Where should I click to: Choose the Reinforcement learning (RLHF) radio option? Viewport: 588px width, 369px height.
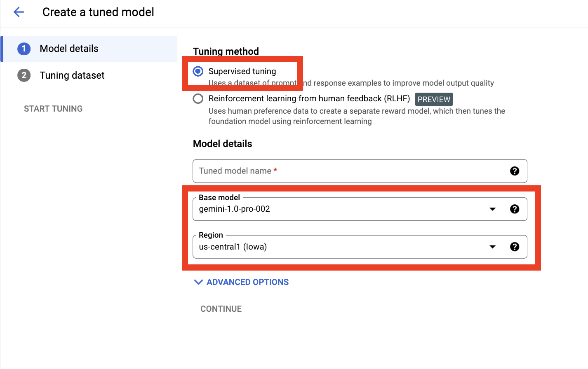(x=198, y=99)
